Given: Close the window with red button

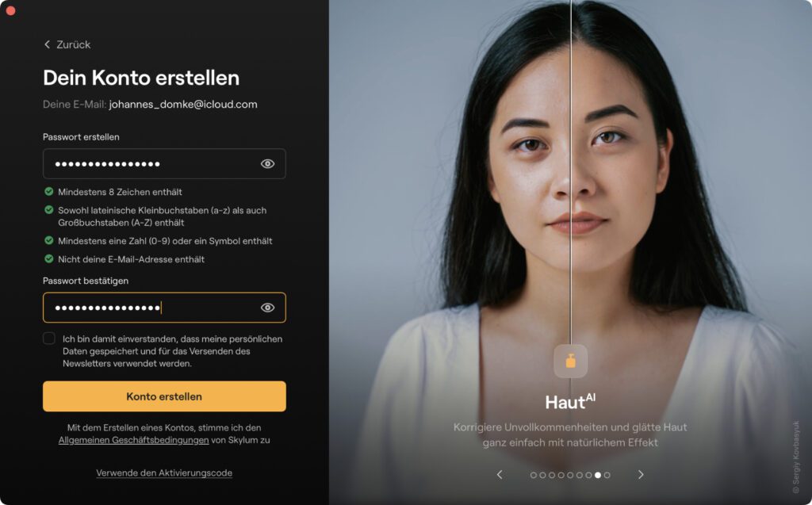Looking at the screenshot, I should click(10, 11).
